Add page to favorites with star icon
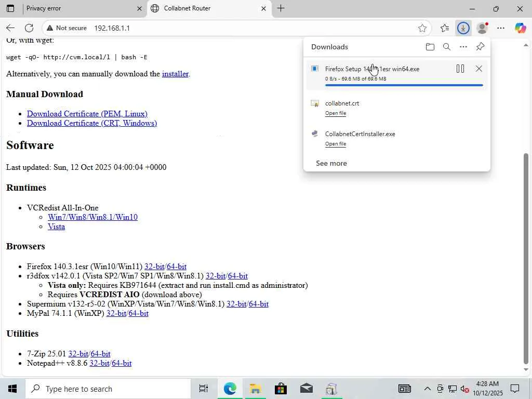Viewport: 532px width, 399px height. coord(422,28)
